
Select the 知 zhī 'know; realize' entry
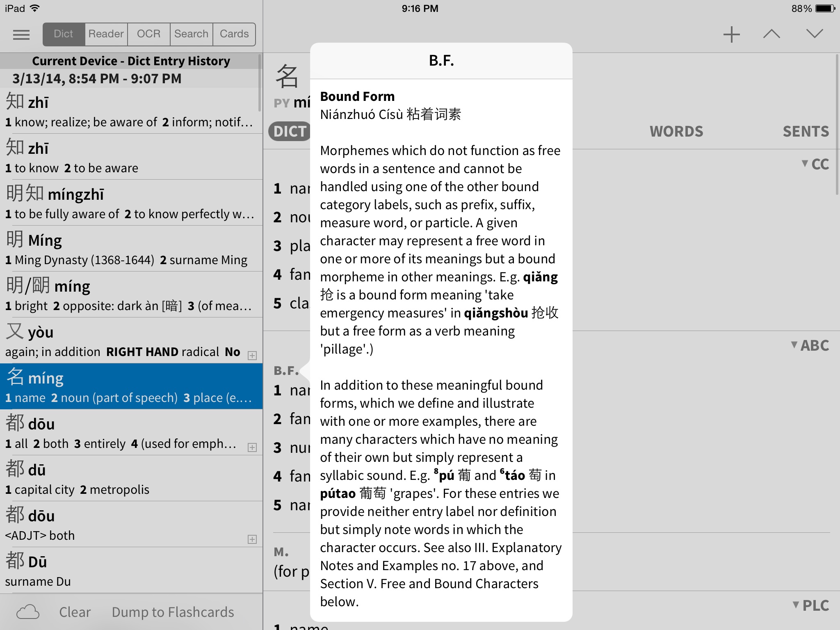[131, 111]
